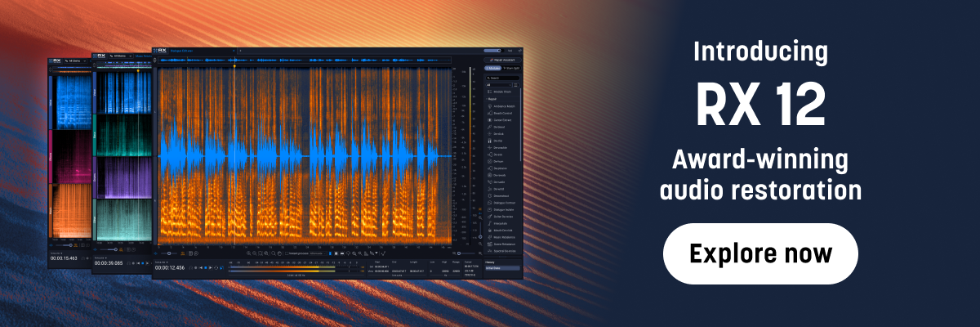Open the De-wind module
980x327 pixels.
(497, 189)
